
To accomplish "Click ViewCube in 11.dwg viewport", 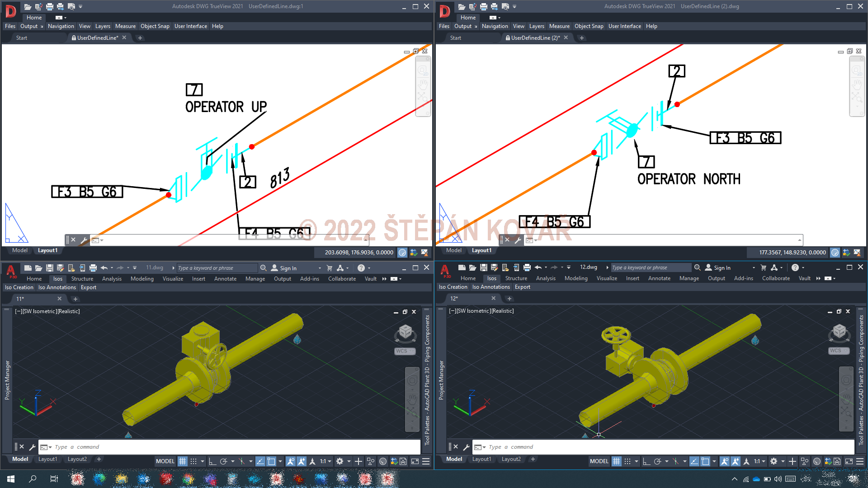I will [x=406, y=333].
